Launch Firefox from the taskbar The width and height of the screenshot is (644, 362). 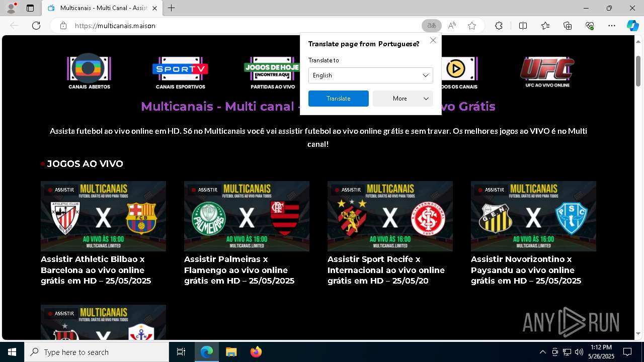(x=256, y=352)
